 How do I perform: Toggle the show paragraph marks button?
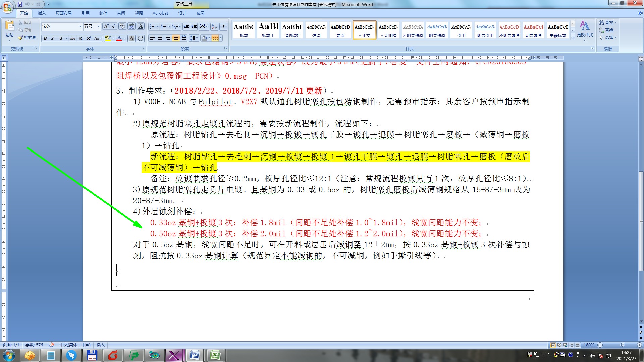pyautogui.click(x=223, y=26)
